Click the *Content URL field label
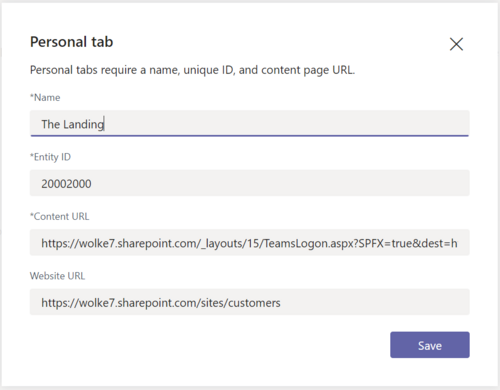Screen dimensions: 500x390 (x=60, y=217)
